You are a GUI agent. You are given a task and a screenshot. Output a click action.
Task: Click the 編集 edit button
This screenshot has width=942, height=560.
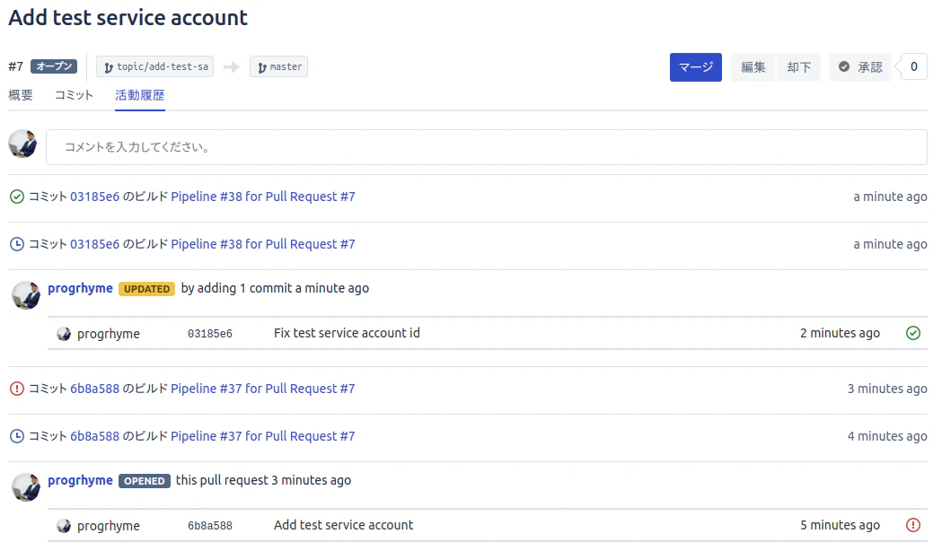tap(753, 66)
